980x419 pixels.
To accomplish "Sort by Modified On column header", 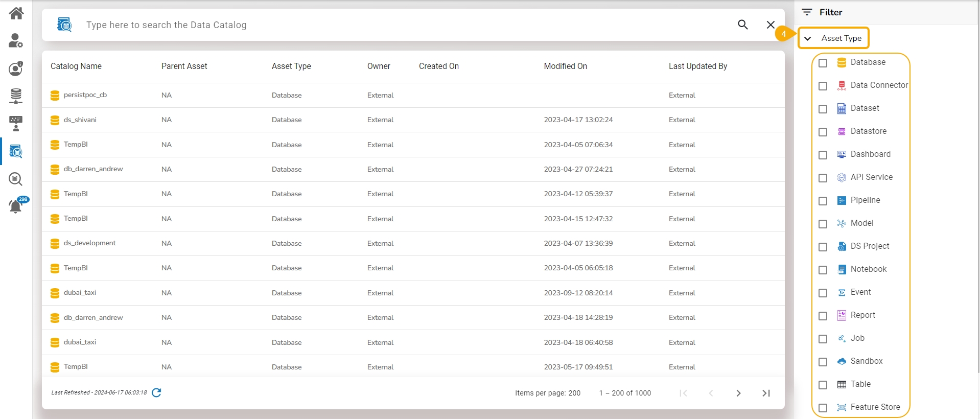I will 565,66.
